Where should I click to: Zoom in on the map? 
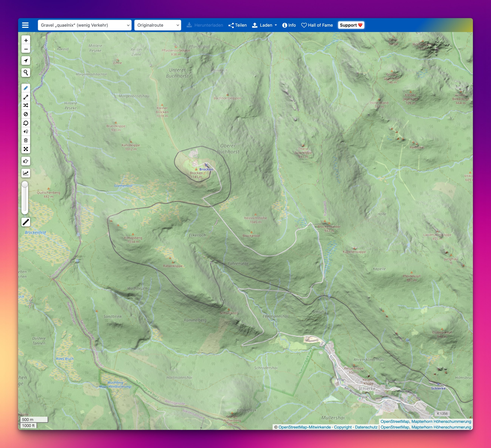pos(26,40)
